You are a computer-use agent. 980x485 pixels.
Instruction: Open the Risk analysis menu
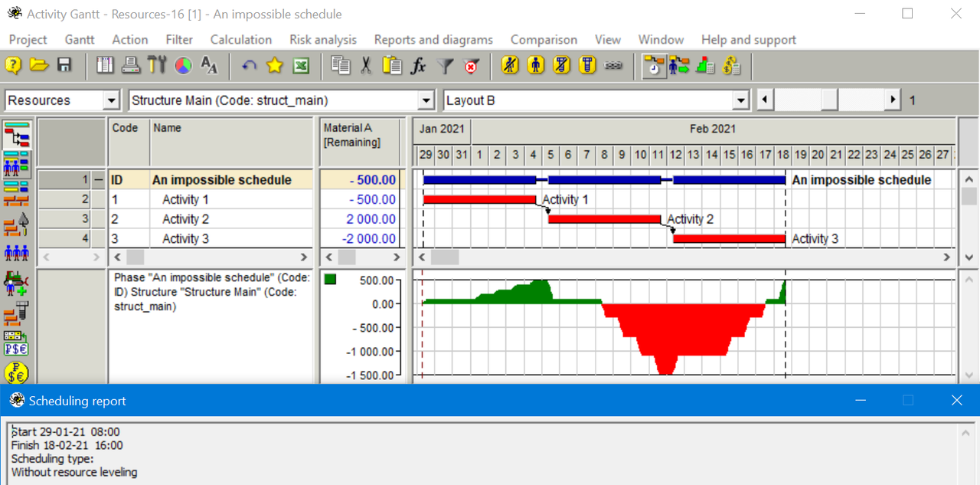pos(323,40)
